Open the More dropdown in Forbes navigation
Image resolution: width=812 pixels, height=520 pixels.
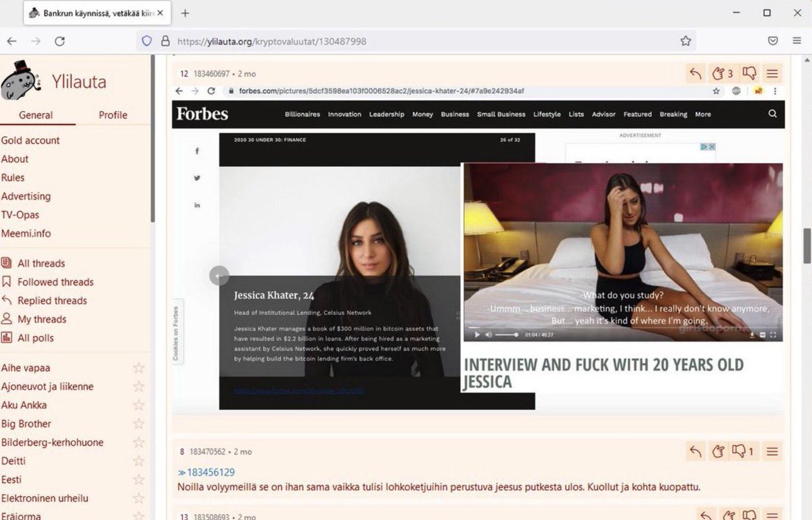click(702, 114)
